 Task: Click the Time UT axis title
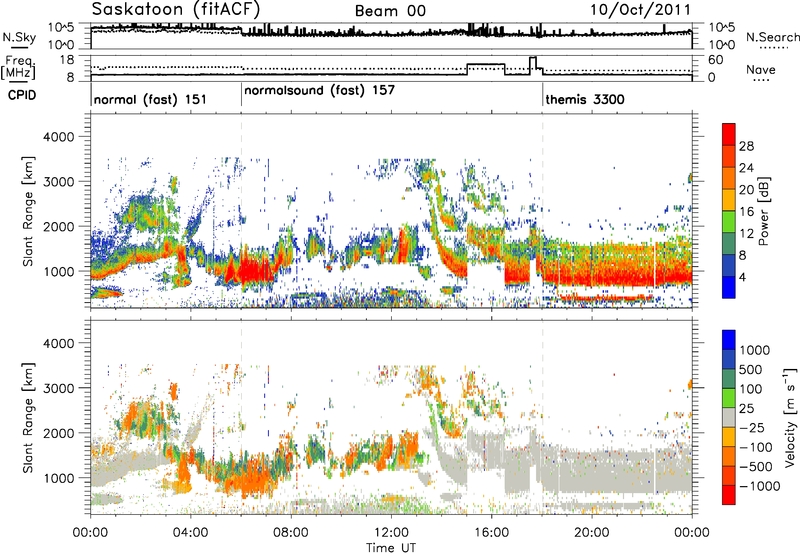click(391, 548)
